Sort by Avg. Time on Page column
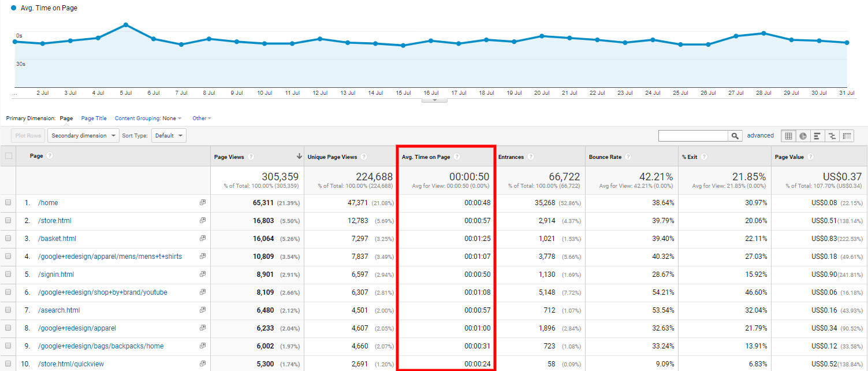 coord(426,157)
